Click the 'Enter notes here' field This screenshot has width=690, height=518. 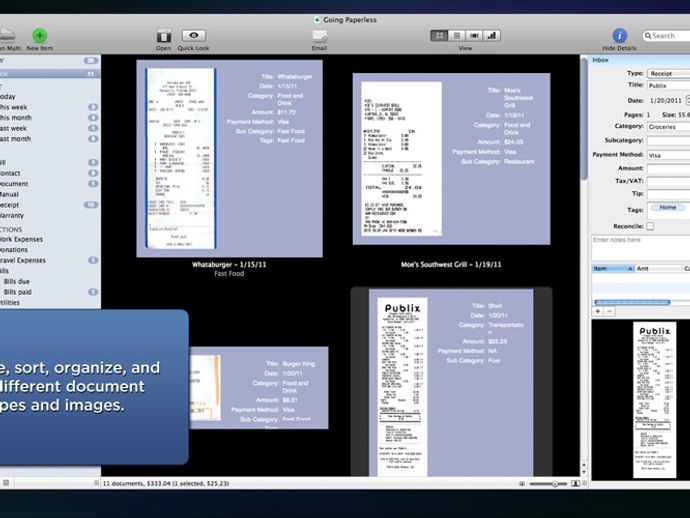(x=641, y=248)
